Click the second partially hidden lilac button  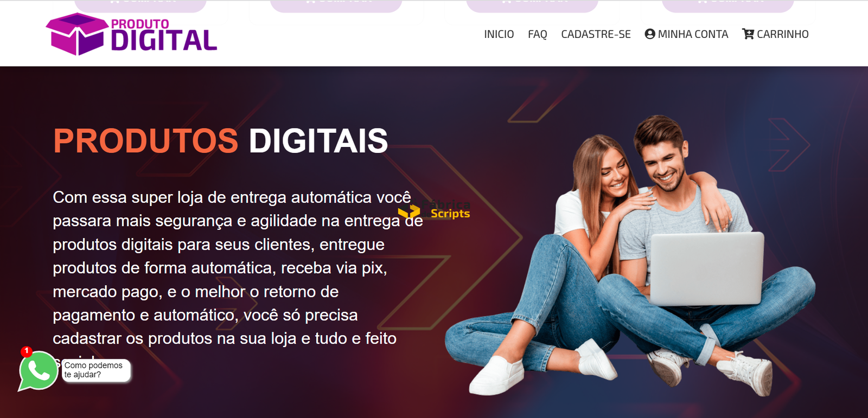pos(336,6)
